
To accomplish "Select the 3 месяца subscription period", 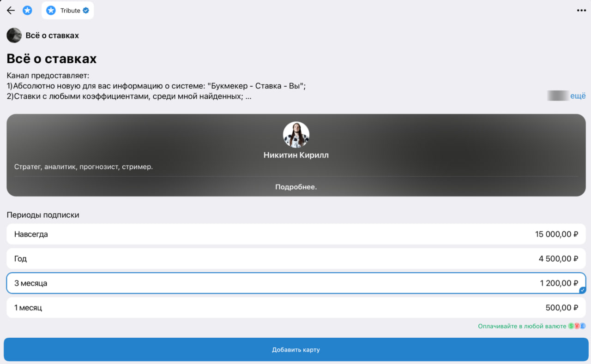I will click(x=296, y=283).
